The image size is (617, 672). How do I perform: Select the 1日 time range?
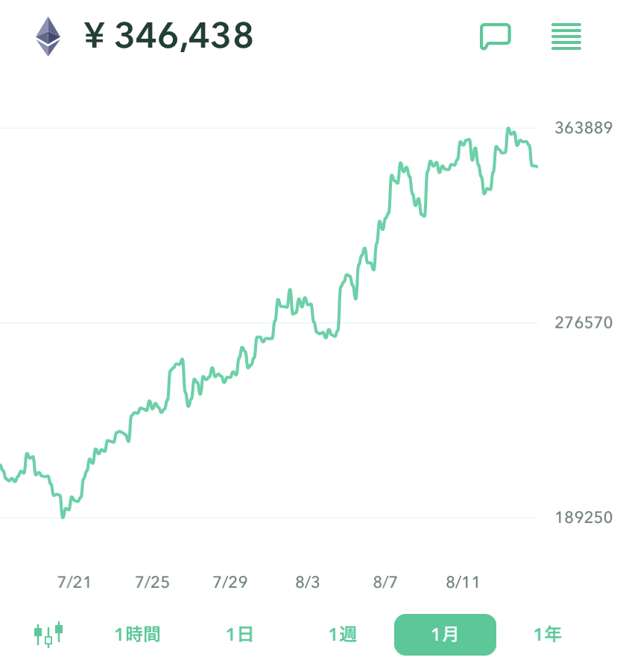(240, 635)
